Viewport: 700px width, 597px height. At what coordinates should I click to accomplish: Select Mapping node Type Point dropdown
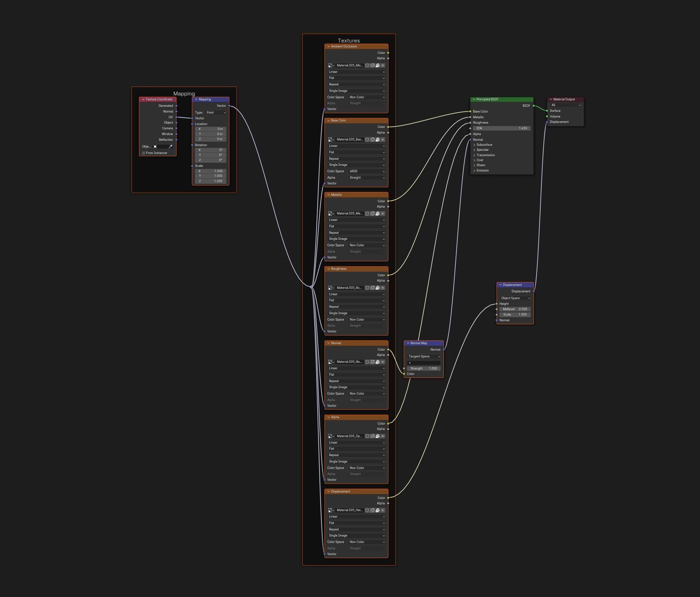tap(216, 113)
